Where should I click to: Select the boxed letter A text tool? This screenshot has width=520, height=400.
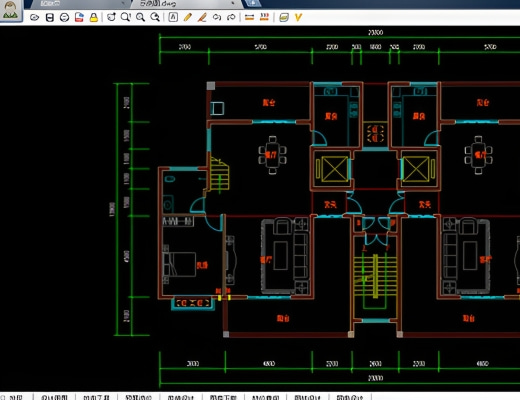(173, 17)
